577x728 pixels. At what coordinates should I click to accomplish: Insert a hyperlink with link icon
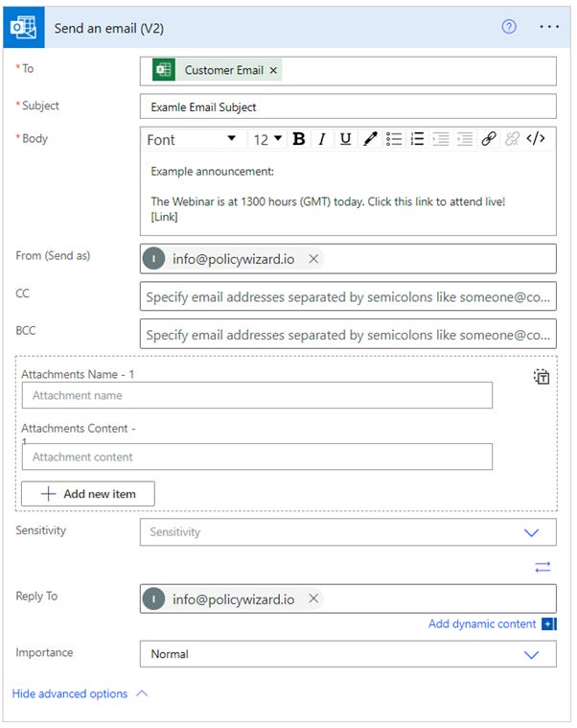click(x=491, y=139)
